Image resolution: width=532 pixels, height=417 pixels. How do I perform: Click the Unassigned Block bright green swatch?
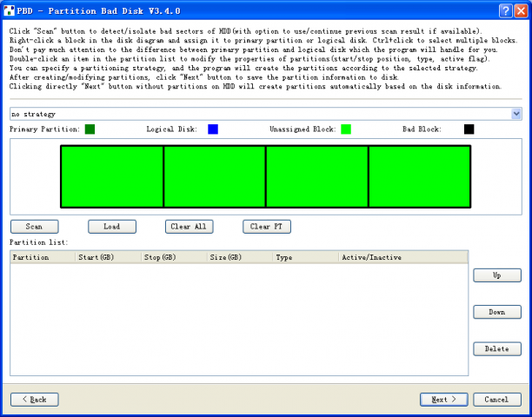coord(346,129)
